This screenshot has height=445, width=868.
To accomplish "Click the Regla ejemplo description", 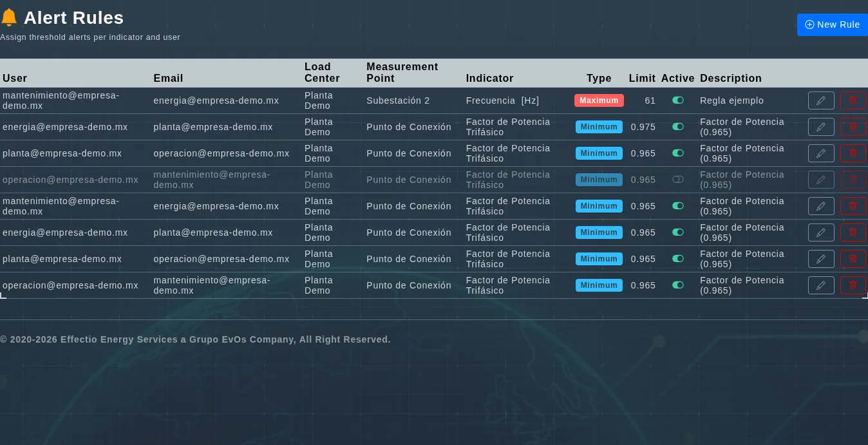I will point(731,100).
